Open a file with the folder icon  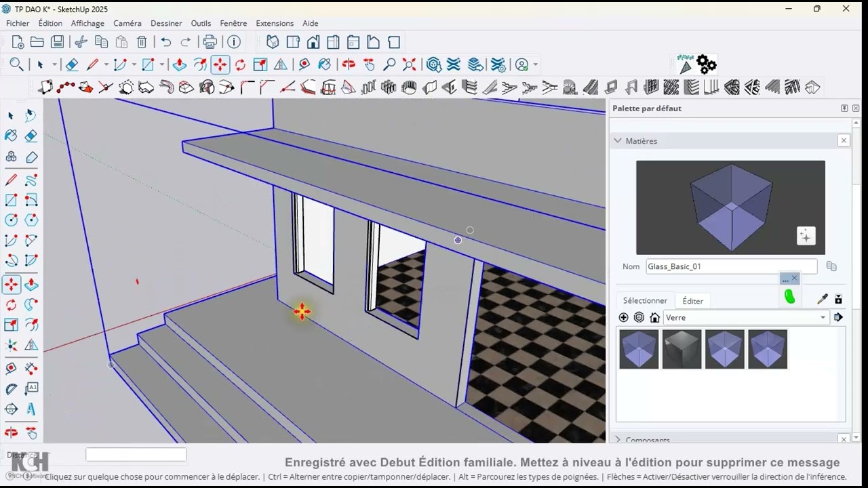coord(37,42)
